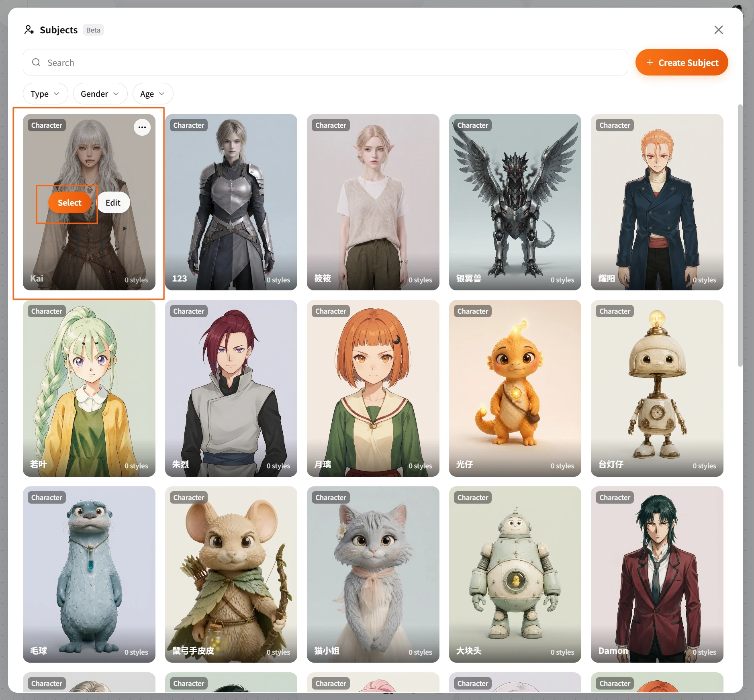Open the 耀阳 character card
The width and height of the screenshot is (754, 700).
click(657, 202)
